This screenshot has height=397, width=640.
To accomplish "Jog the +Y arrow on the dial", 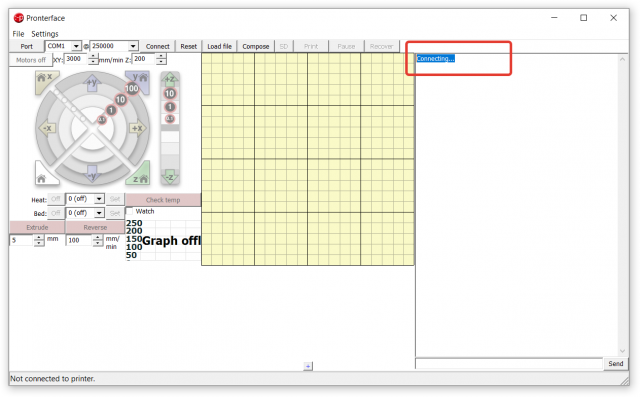I will point(92,82).
